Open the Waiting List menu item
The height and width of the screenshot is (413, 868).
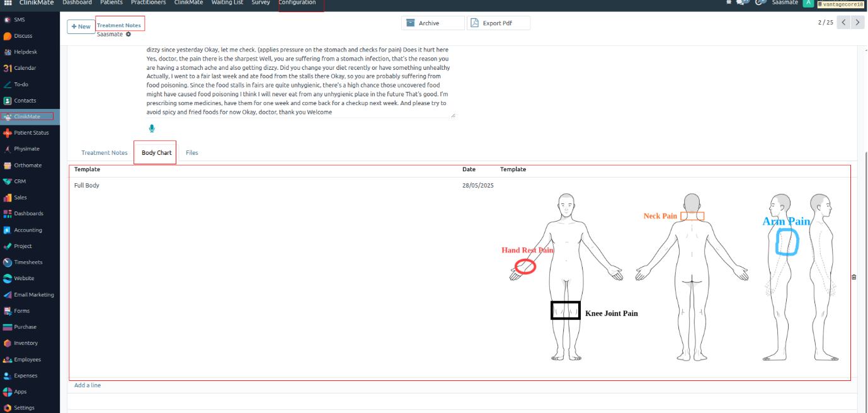[227, 3]
